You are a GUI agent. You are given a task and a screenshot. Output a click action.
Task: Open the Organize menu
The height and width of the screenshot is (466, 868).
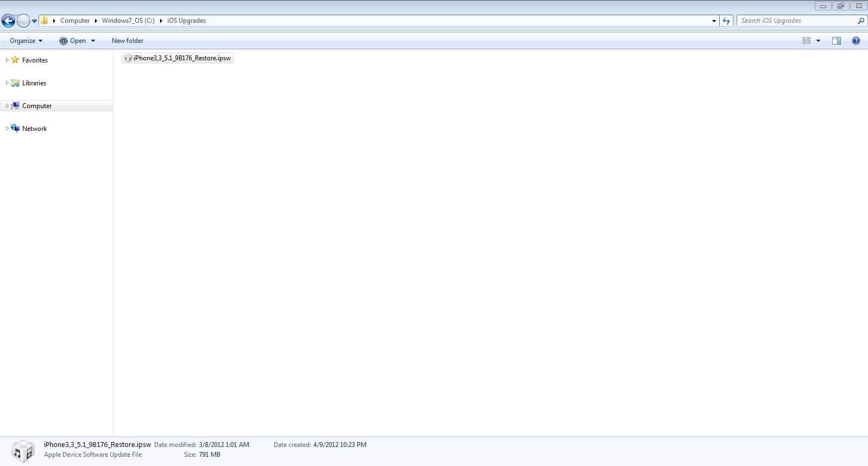click(26, 41)
